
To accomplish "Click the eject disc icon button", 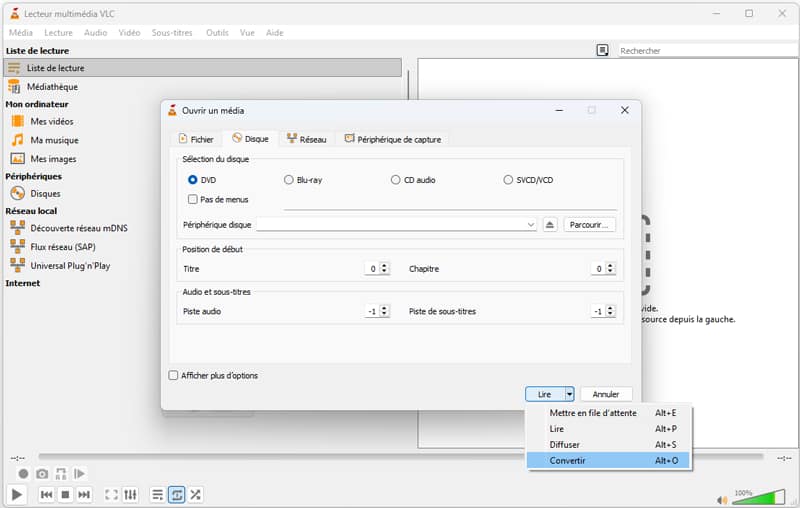I will 549,225.
